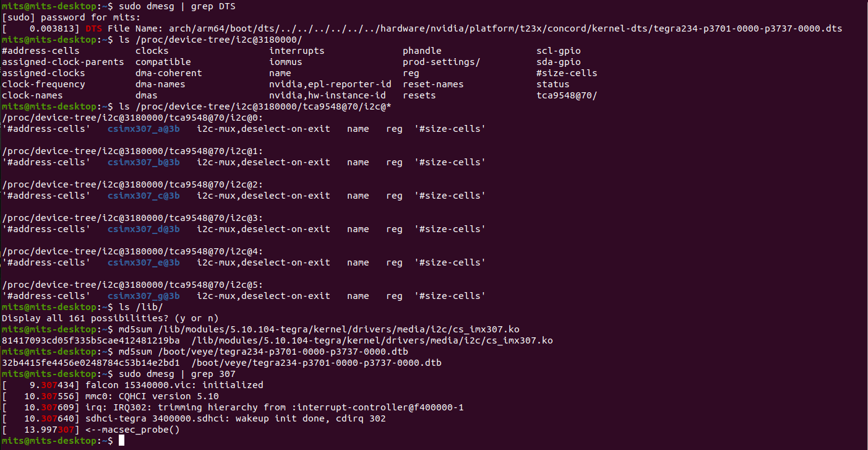Viewport: 868px width, 450px height.
Task: Place cursor at the empty bottom prompt
Action: (122, 441)
